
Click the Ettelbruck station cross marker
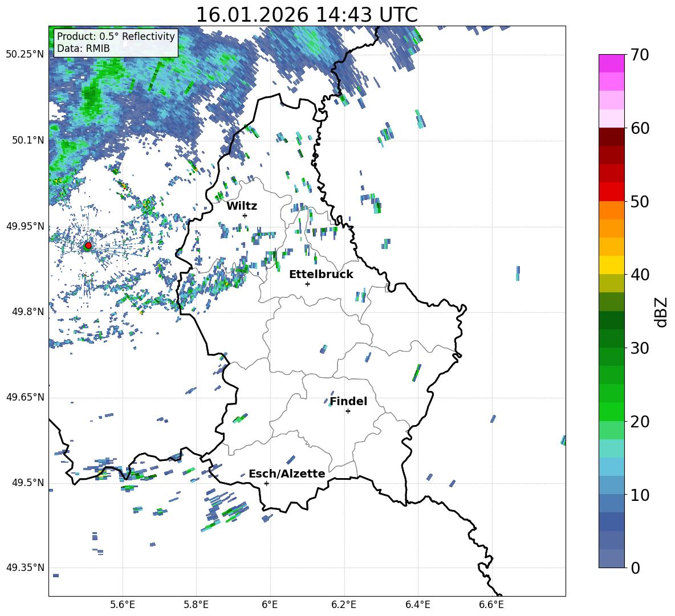307,284
